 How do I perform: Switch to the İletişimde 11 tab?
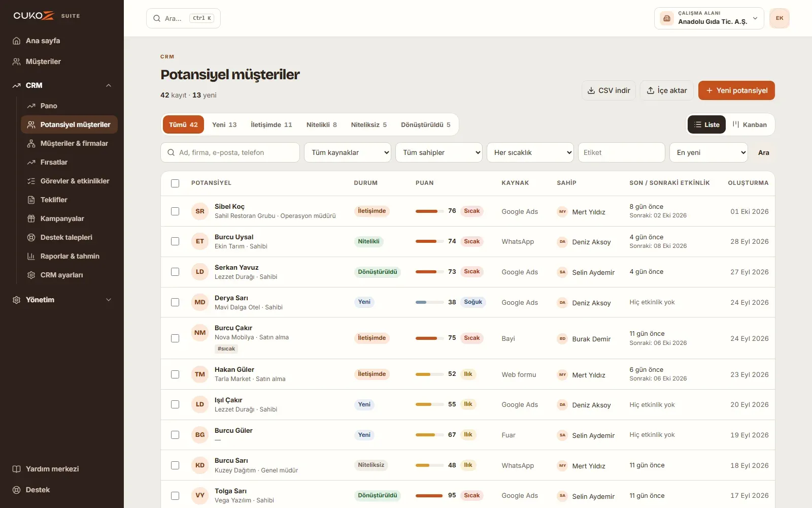pyautogui.click(x=272, y=124)
